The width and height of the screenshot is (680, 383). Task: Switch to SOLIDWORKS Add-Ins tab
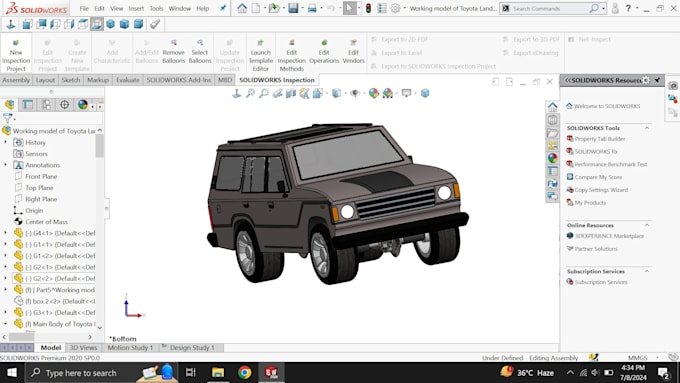tap(179, 80)
